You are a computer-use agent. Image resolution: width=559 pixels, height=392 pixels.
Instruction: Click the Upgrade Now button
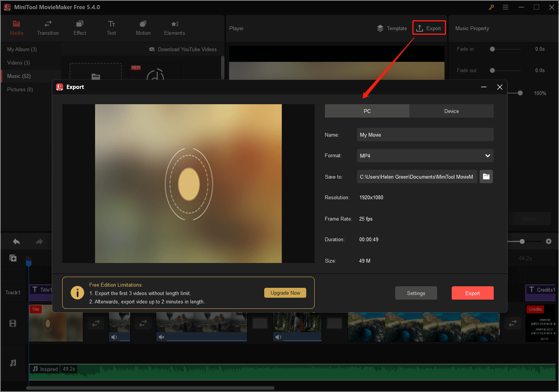[285, 293]
